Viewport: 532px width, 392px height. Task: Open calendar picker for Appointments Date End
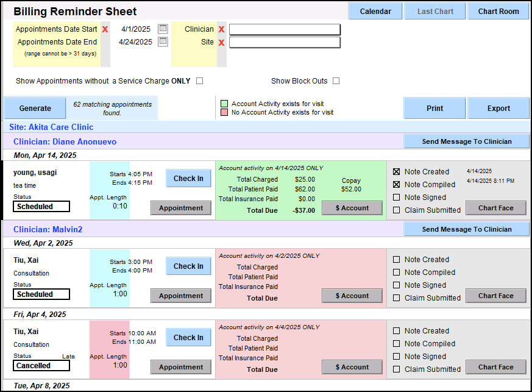pyautogui.click(x=163, y=42)
